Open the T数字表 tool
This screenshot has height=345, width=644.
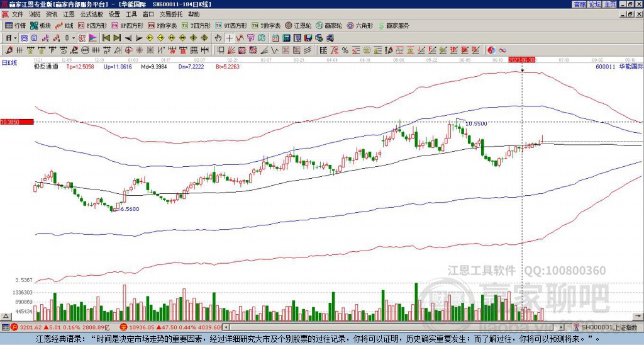(x=266, y=25)
